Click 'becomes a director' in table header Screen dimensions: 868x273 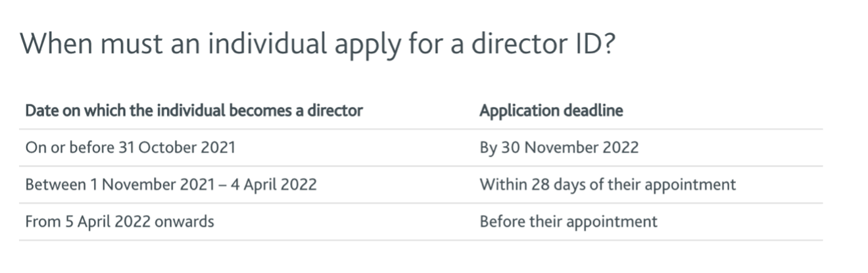296,111
